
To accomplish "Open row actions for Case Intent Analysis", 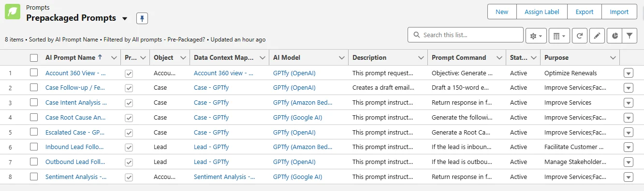I will [628, 103].
